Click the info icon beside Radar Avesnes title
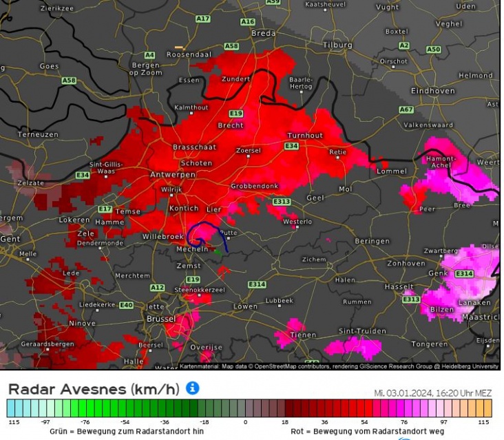 (193, 388)
